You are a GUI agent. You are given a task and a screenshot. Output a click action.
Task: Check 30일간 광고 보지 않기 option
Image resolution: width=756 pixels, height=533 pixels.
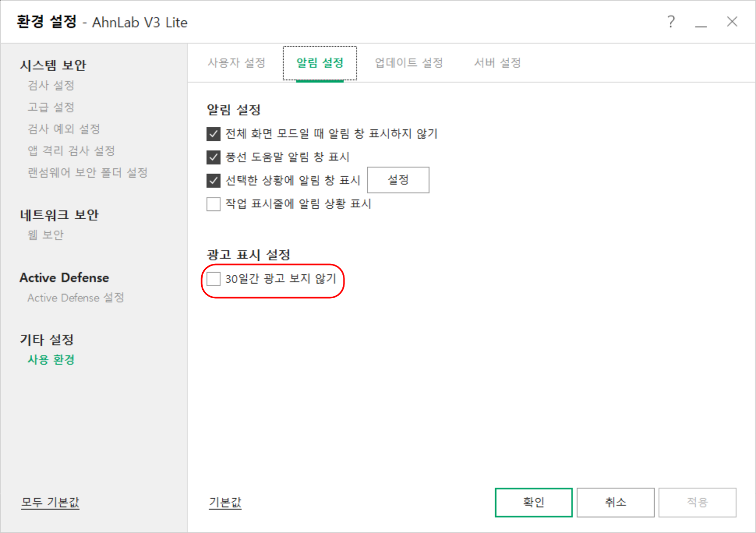[214, 279]
